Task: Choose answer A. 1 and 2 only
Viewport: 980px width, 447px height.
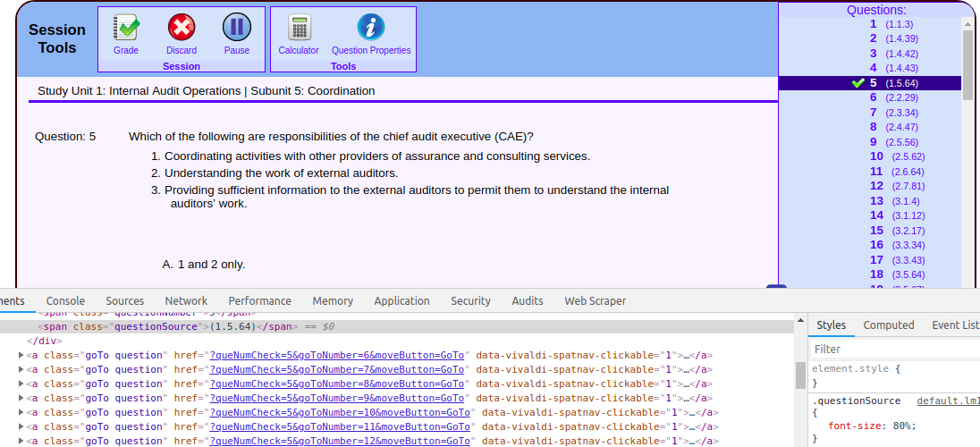Action: click(x=204, y=265)
